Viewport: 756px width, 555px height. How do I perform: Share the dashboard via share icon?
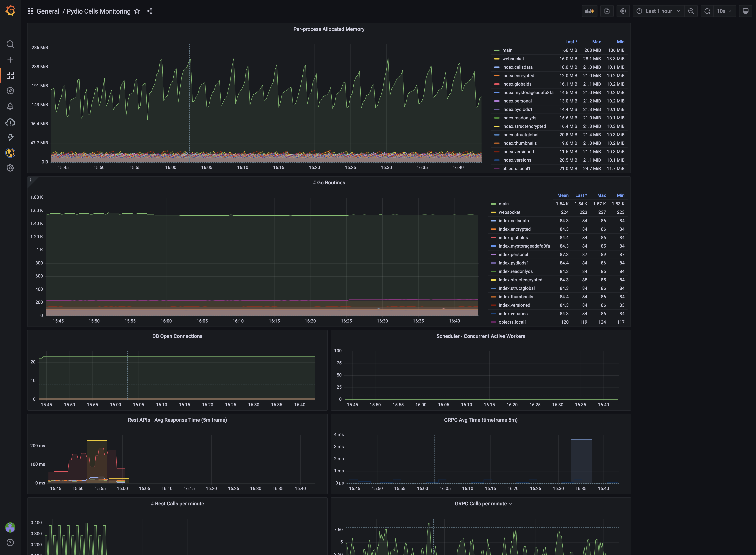(x=149, y=11)
